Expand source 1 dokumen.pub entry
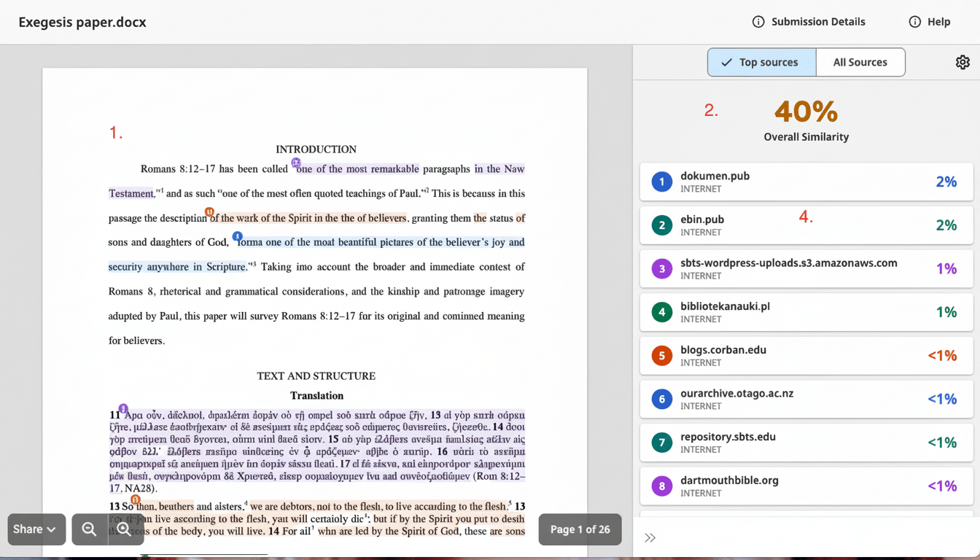This screenshot has height=560, width=980. click(x=806, y=182)
